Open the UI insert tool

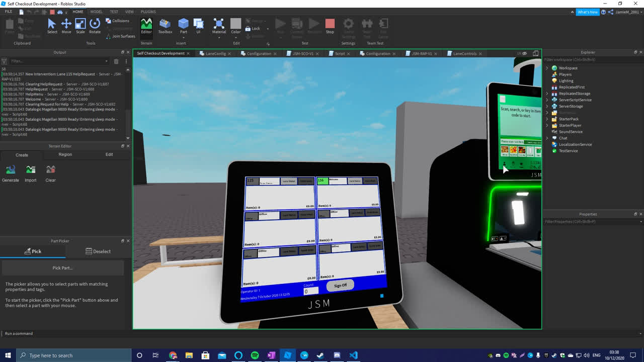[198, 26]
